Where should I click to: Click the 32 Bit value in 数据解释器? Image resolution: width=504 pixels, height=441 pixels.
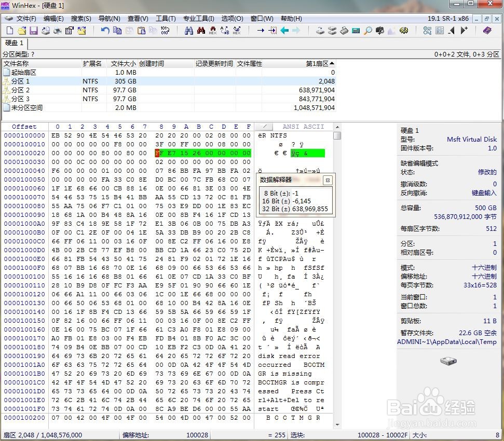pyautogui.click(x=310, y=209)
